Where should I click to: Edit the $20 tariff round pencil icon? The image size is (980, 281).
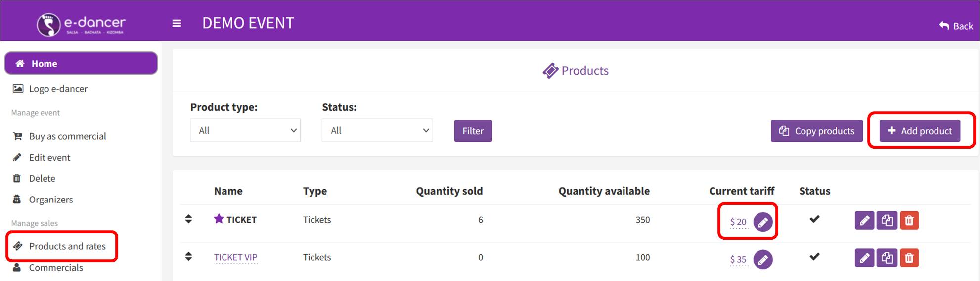pyautogui.click(x=763, y=222)
